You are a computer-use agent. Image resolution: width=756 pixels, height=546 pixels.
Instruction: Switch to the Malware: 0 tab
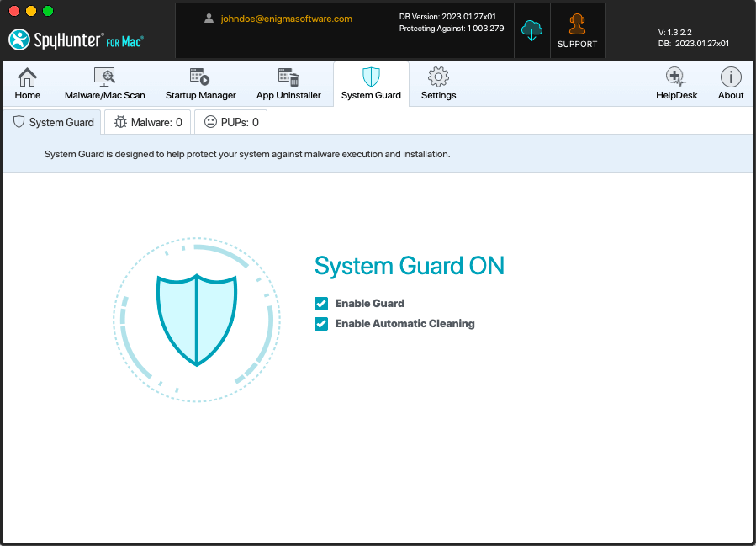coord(148,123)
